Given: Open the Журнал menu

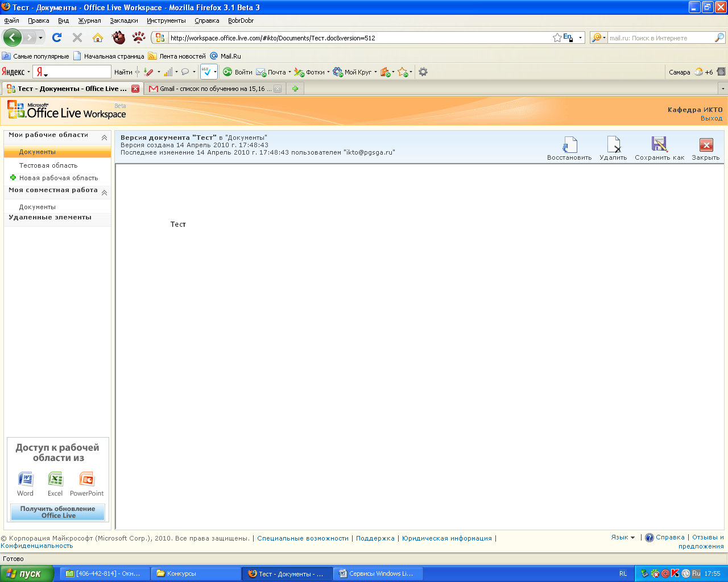Looking at the screenshot, I should 90,20.
